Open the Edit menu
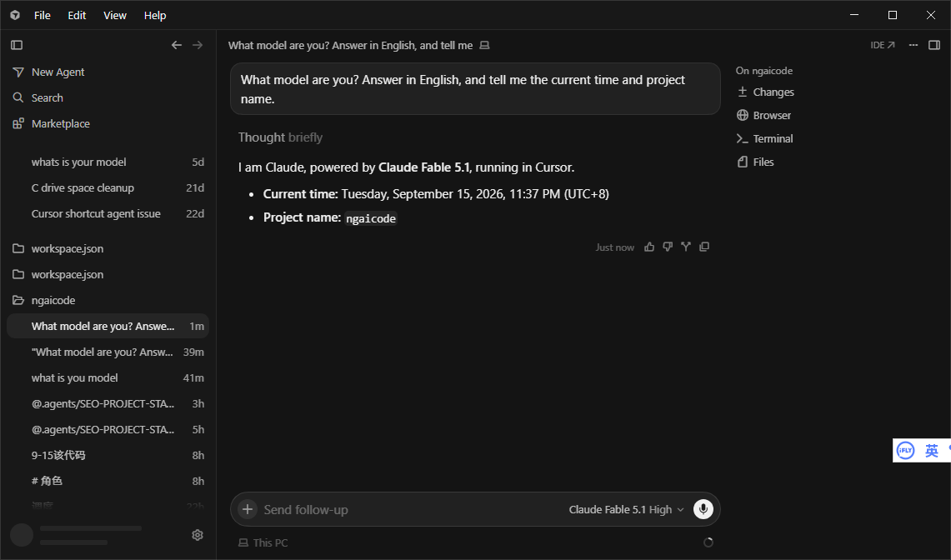This screenshot has width=951, height=560. pos(77,15)
